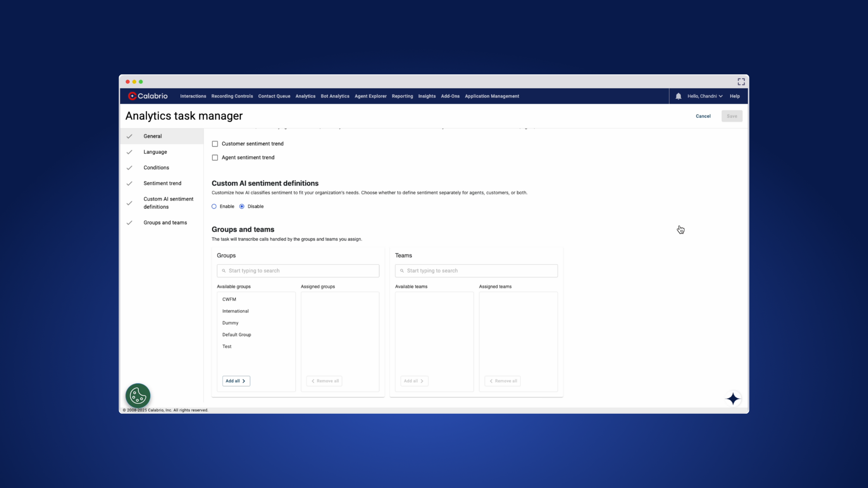868x488 pixels.
Task: Go to Groups and teams section
Action: click(x=165, y=223)
